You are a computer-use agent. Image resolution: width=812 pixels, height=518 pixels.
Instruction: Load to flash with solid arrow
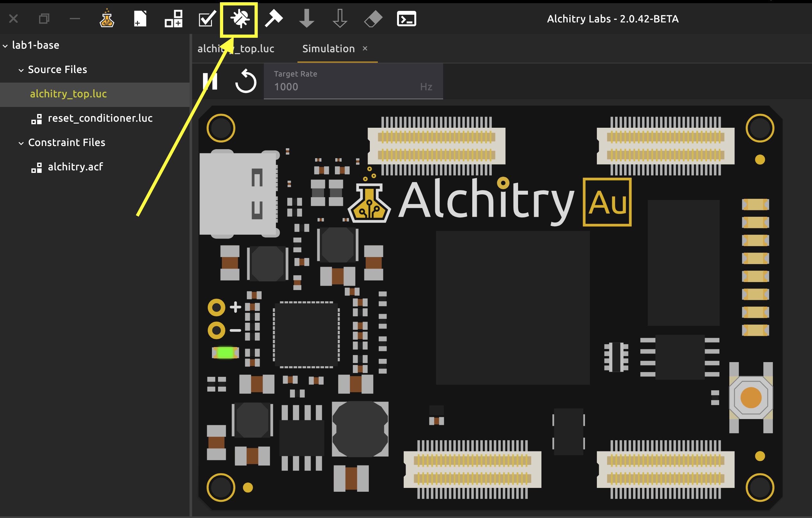306,19
